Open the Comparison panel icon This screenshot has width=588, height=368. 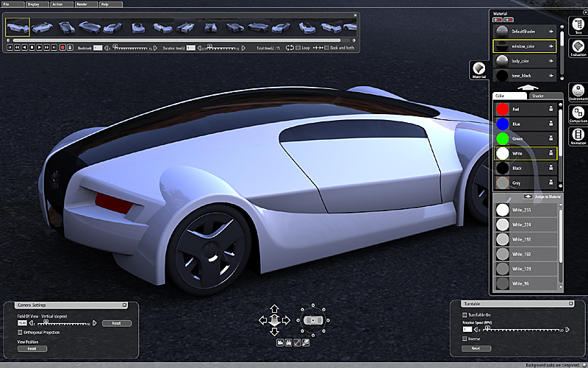click(x=578, y=113)
